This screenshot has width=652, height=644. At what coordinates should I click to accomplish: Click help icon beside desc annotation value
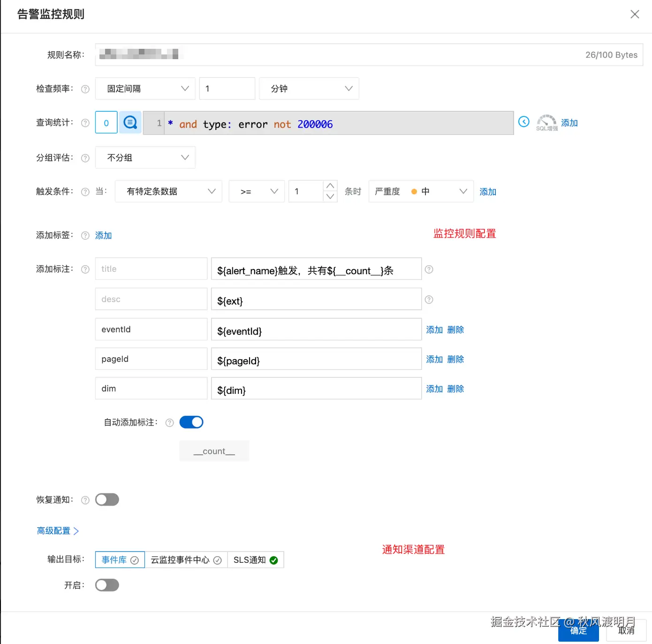[x=429, y=299]
